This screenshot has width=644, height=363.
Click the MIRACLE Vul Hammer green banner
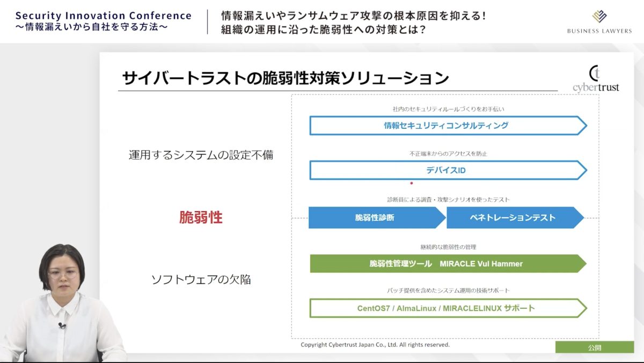[448, 264]
